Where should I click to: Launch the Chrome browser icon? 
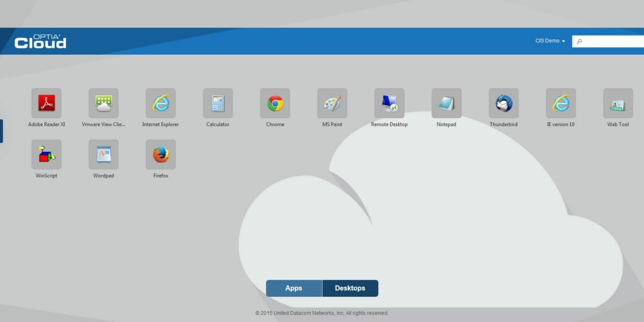[275, 103]
